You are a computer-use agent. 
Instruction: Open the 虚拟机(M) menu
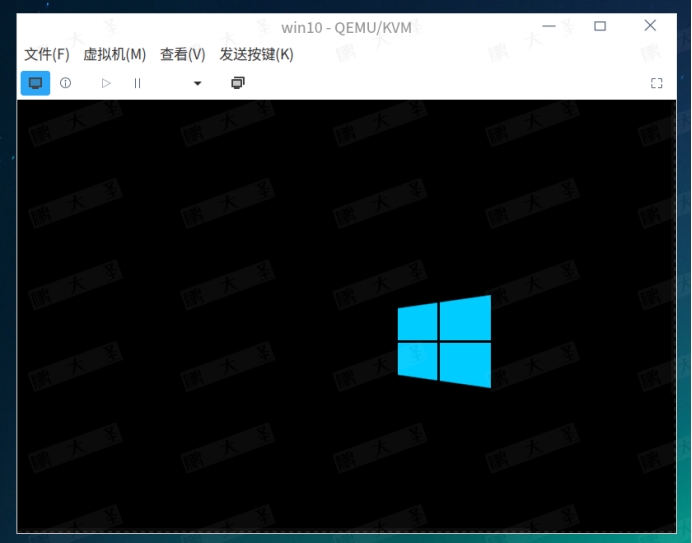pos(114,54)
